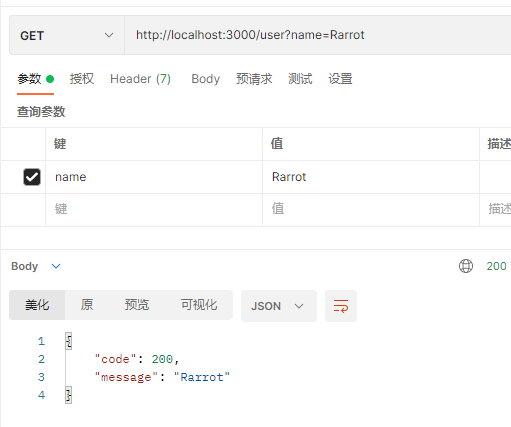This screenshot has height=427, width=511.
Task: Click the request URL input field
Action: [318, 35]
